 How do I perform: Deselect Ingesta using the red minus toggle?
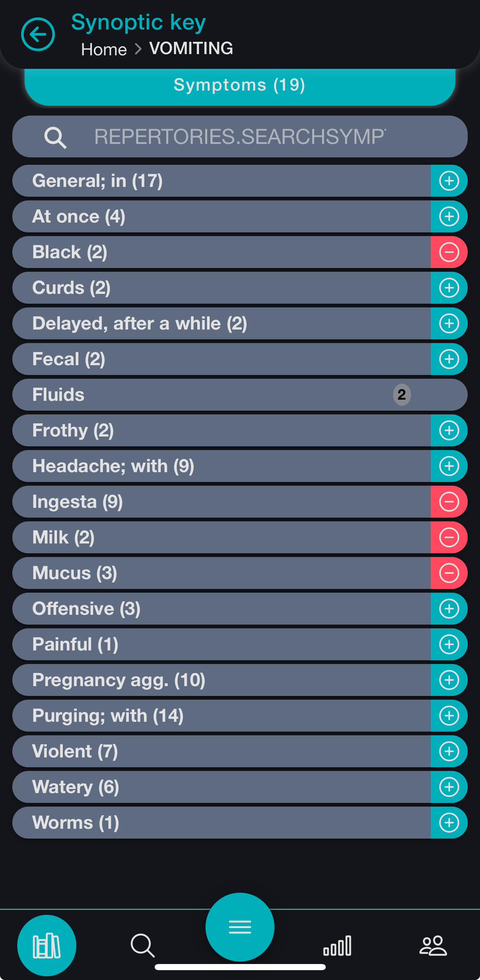449,502
